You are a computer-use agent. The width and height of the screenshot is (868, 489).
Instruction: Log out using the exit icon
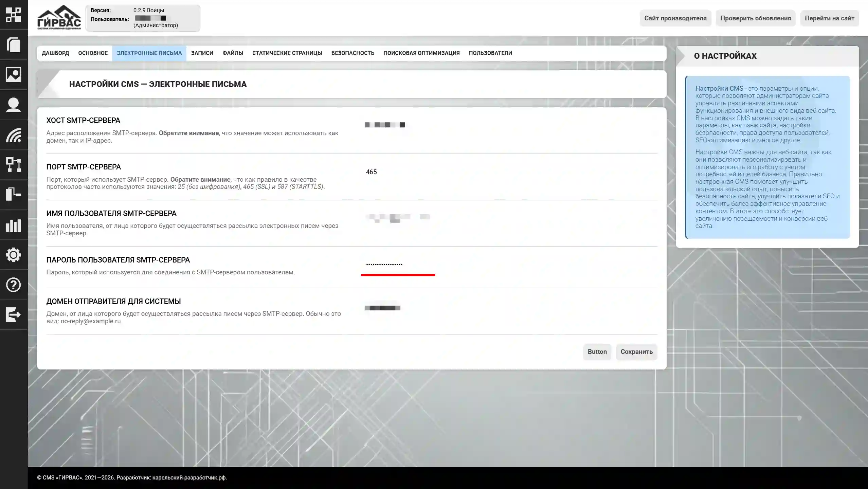tap(14, 314)
